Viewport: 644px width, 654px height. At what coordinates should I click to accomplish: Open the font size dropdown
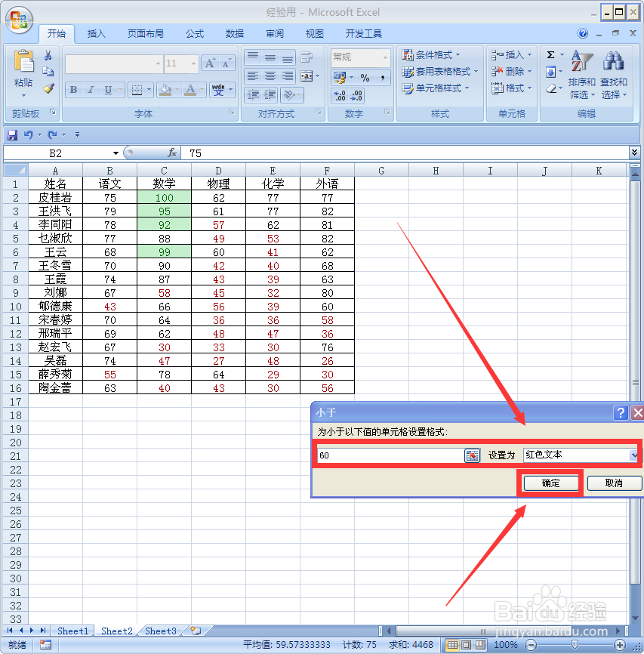point(193,63)
